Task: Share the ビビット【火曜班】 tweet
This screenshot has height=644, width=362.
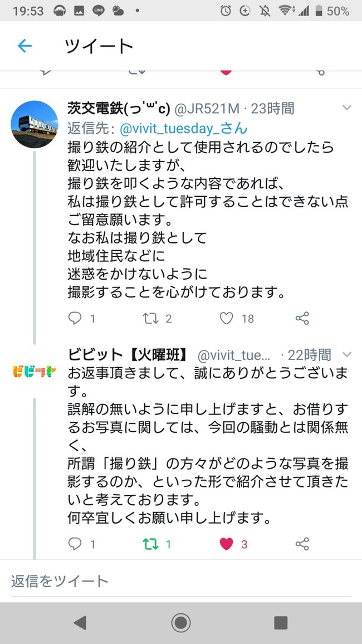Action: pyautogui.click(x=302, y=544)
